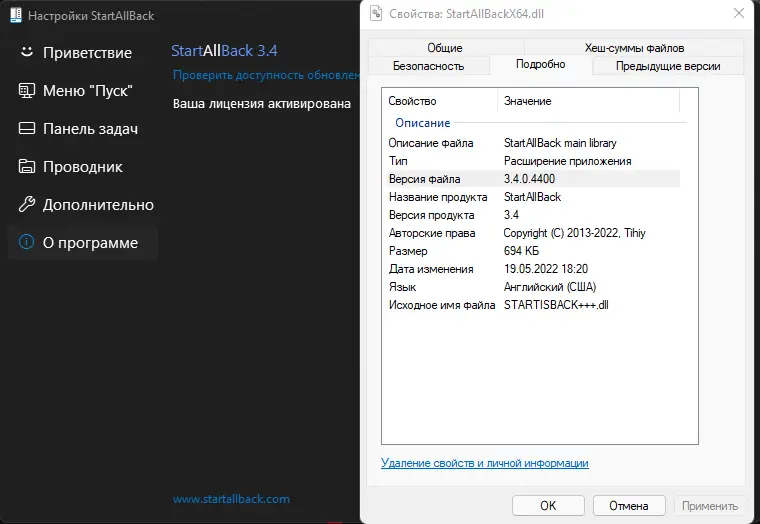This screenshot has height=524, width=760.
Task: Click the value Расширение приложения
Action: tap(568, 161)
